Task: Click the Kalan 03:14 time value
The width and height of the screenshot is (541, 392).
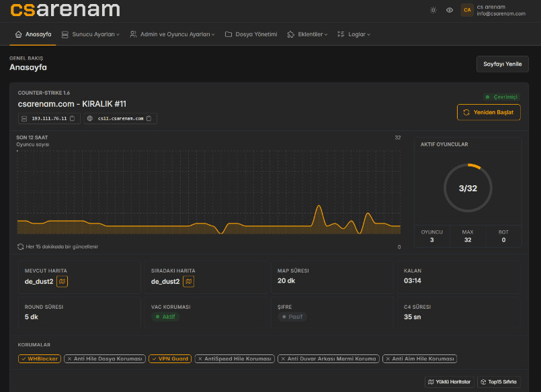Action: pyautogui.click(x=413, y=281)
